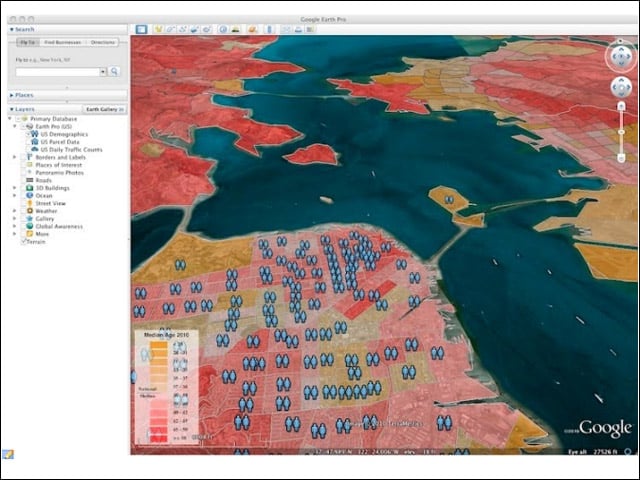
Task: Open the Record a Tour tool
Action: (x=207, y=29)
